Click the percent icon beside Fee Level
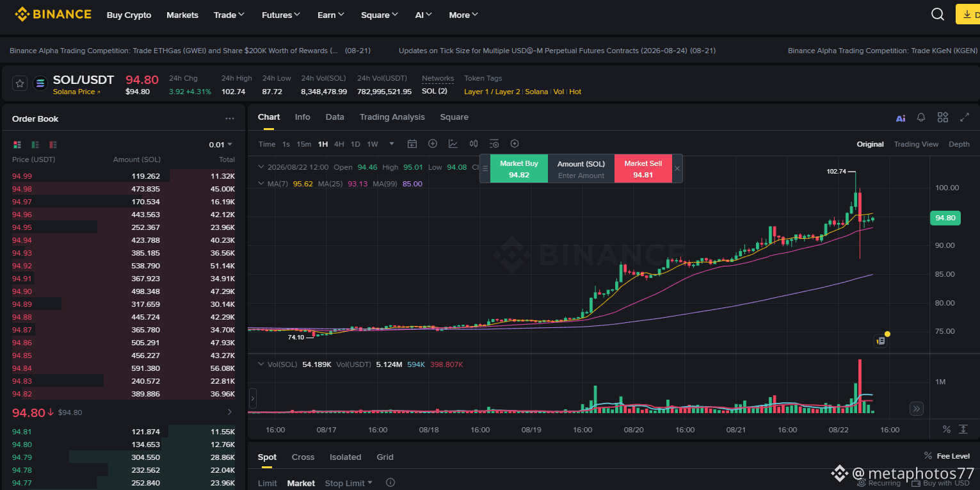 (x=928, y=455)
